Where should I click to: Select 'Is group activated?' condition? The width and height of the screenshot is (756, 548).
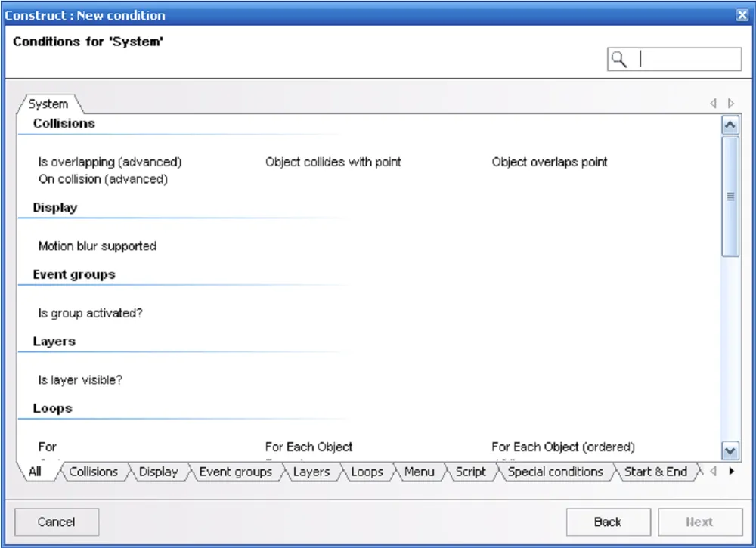coord(91,313)
